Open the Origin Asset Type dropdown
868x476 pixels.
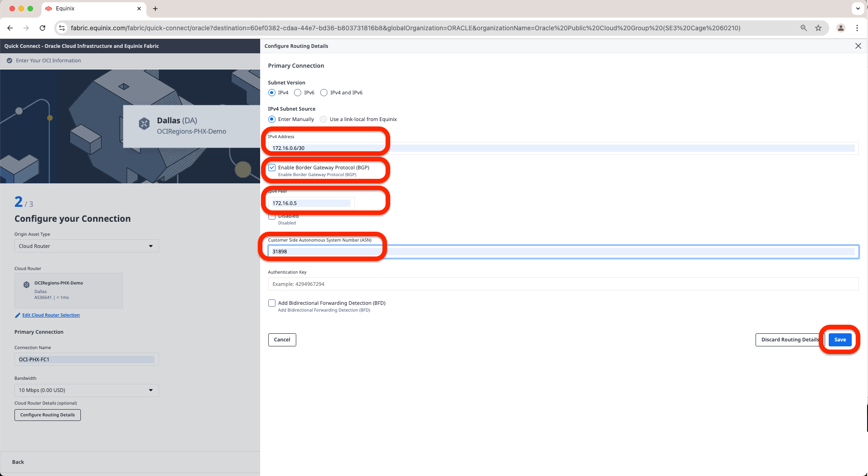coord(87,246)
